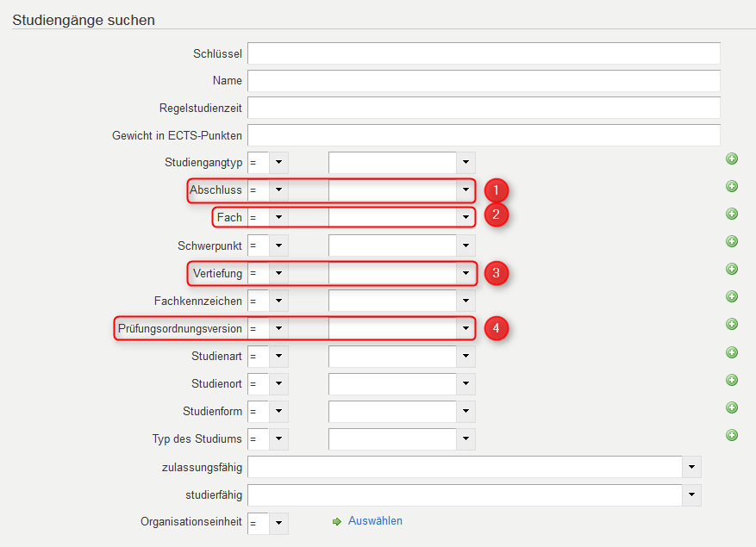Add a Schwerpunkt row with plus icon
Screen dimensions: 756x547
click(731, 241)
